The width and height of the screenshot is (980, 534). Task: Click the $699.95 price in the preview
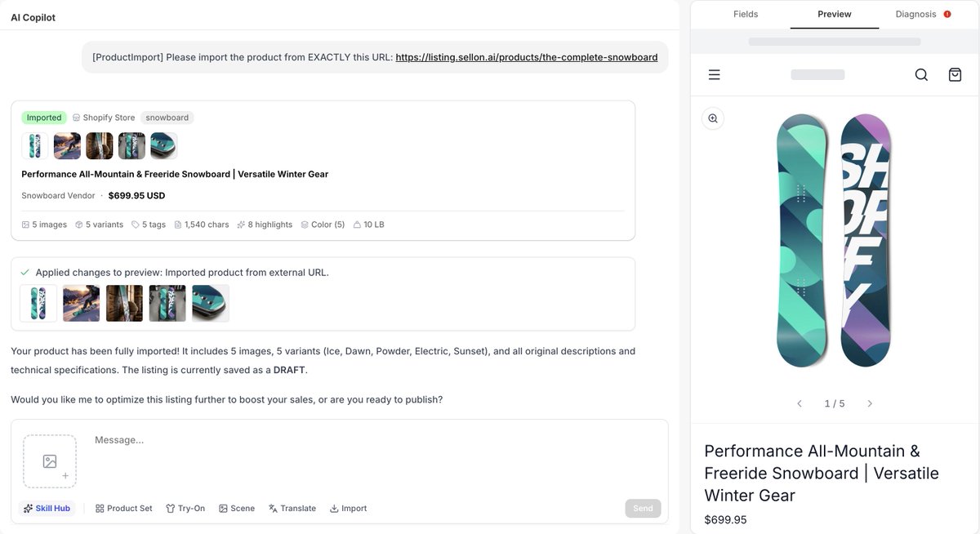725,520
